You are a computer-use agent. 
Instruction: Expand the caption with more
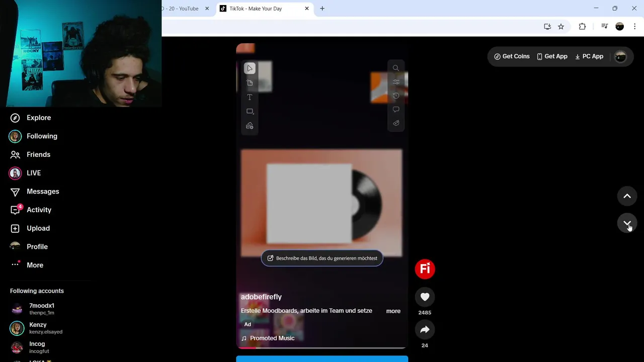[393, 311]
